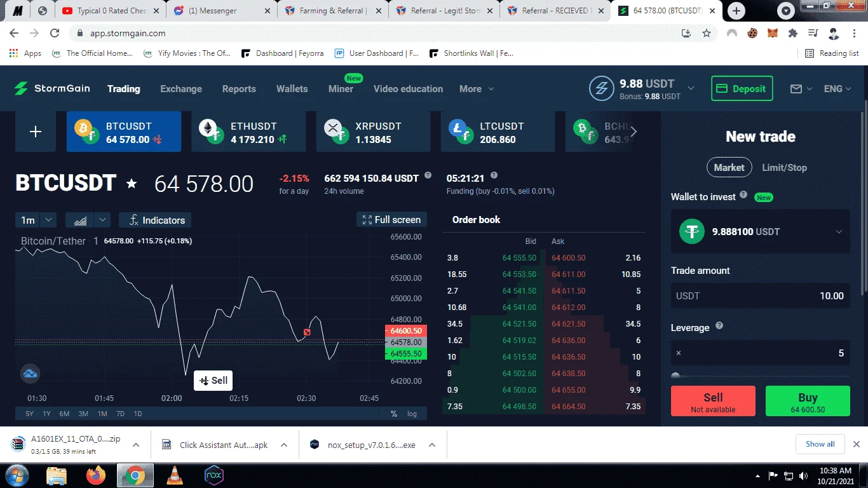868x488 pixels.
Task: Expand the 9.88 USDT balance dropdown
Action: tap(691, 88)
